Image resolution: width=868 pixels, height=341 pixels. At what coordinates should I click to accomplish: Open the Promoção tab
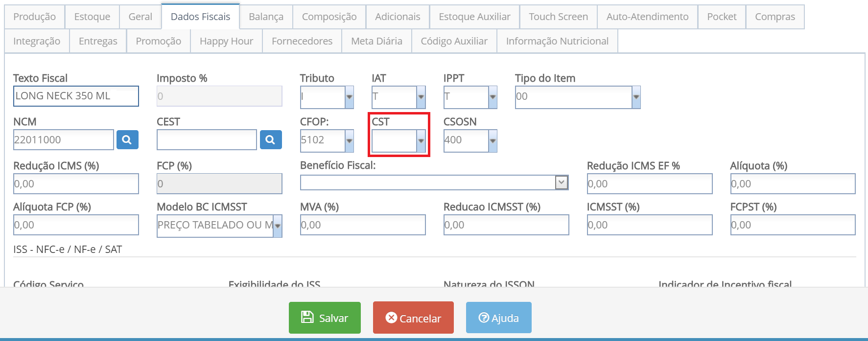pos(159,41)
